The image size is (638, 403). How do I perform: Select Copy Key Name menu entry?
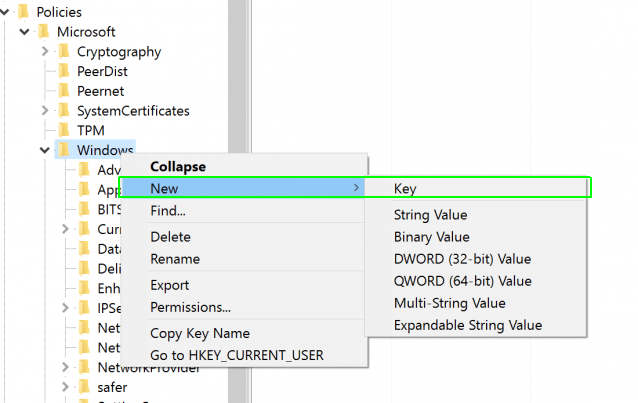199,333
